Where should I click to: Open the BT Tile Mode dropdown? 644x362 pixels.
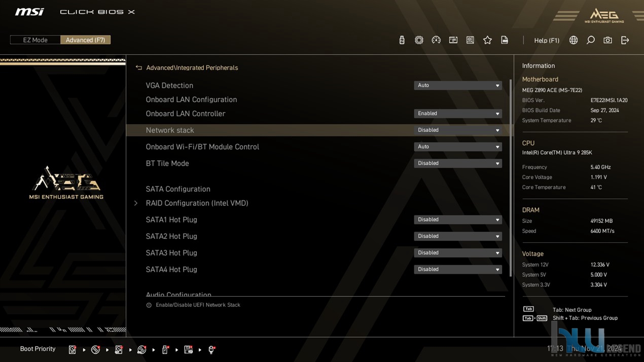(458, 163)
